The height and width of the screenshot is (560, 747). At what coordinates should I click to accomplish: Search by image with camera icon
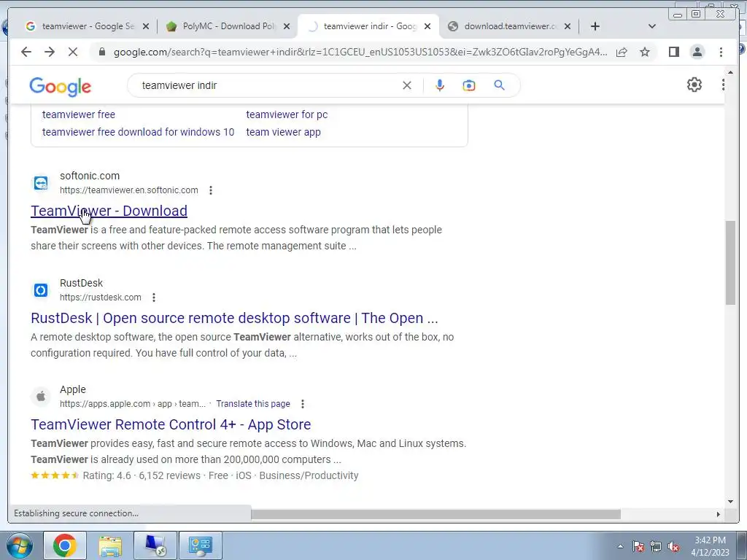(x=469, y=86)
